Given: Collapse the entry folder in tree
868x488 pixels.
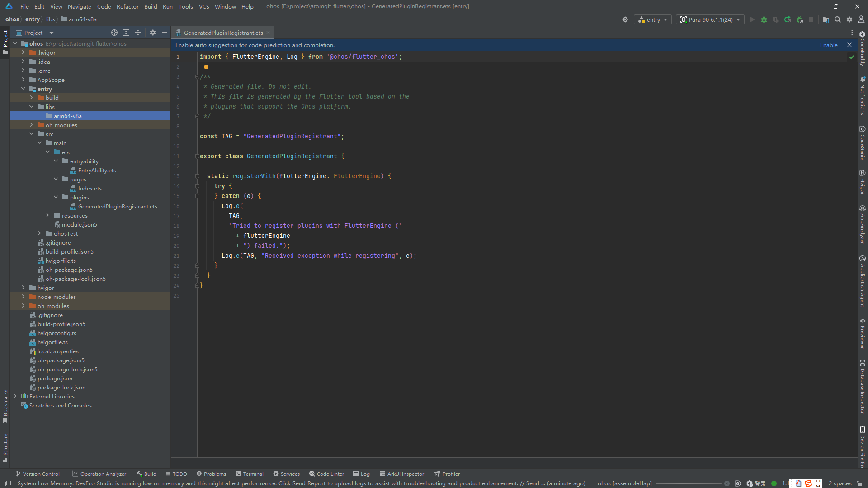Looking at the screenshot, I should [x=23, y=89].
